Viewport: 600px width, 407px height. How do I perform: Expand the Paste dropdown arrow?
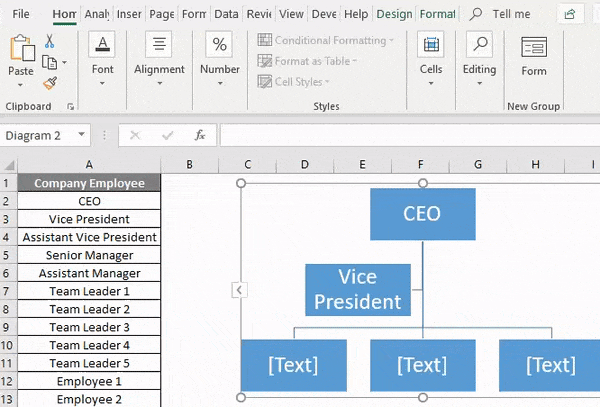click(20, 85)
